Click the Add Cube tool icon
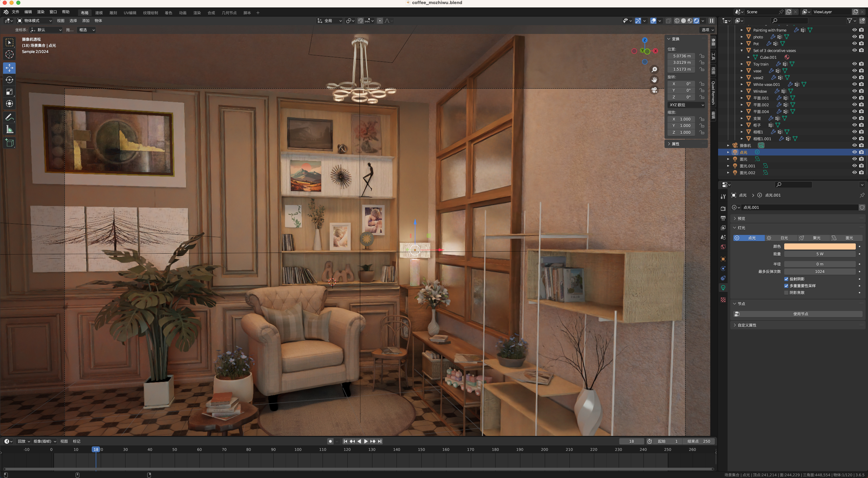 [x=9, y=143]
